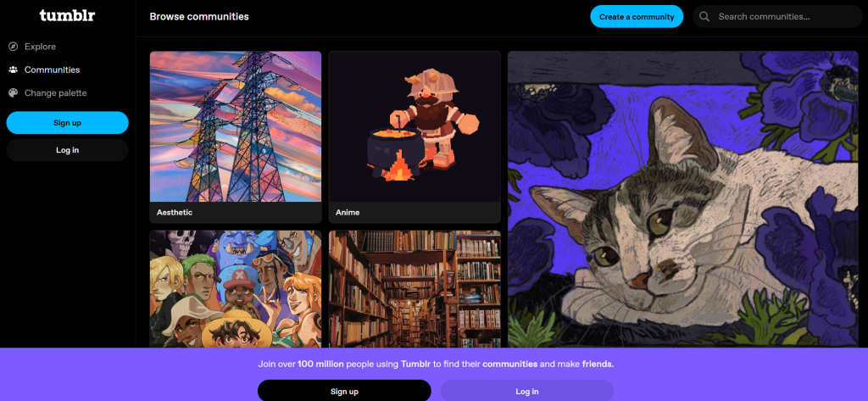Open Communities in the sidebar
Image resolution: width=868 pixels, height=401 pixels.
click(x=52, y=70)
